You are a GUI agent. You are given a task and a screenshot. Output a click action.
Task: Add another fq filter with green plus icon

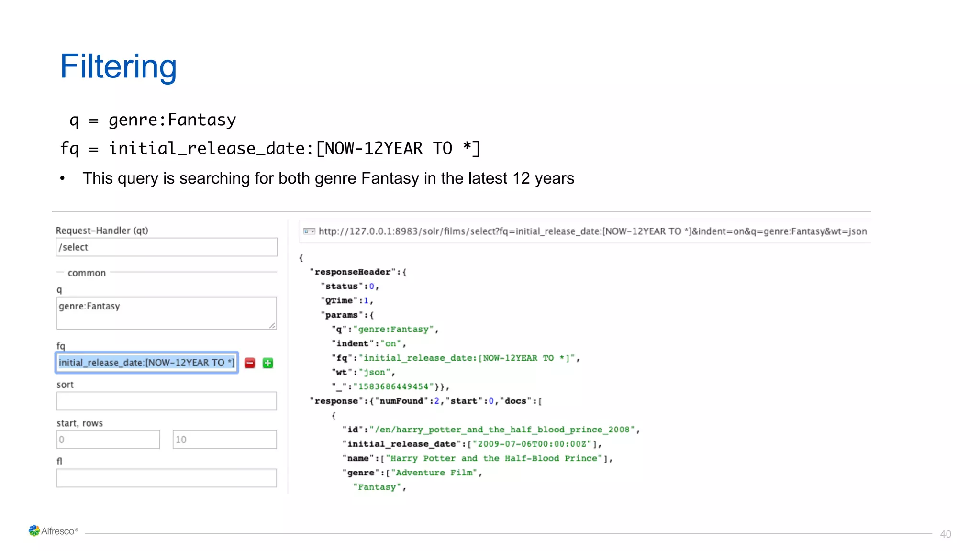click(268, 363)
